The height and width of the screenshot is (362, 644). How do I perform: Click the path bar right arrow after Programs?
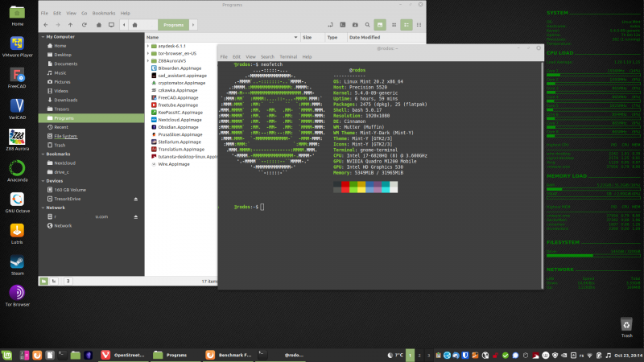(193, 25)
